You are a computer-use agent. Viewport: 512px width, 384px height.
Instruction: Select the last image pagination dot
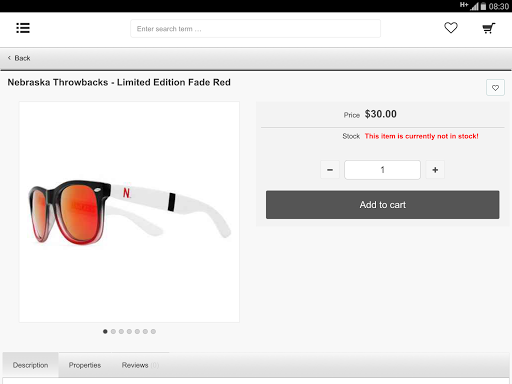153,331
